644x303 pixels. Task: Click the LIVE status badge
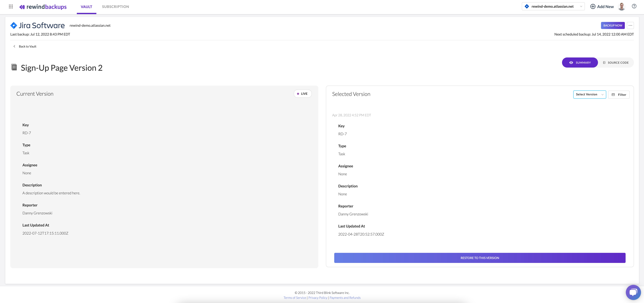click(x=302, y=94)
